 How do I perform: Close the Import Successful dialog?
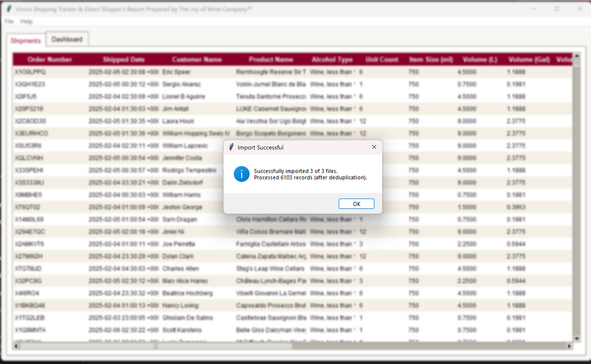point(374,147)
